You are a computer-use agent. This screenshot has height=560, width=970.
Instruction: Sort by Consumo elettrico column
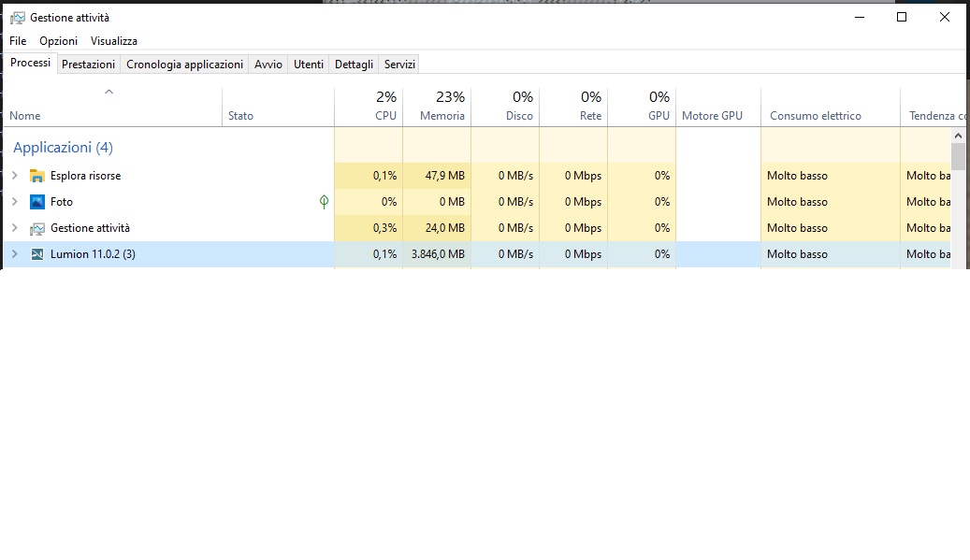(831, 108)
